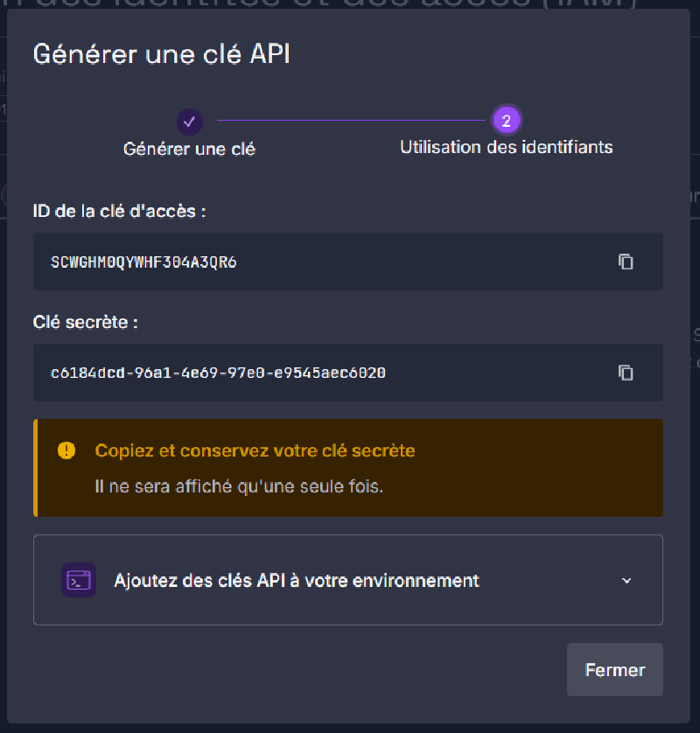Click the 'Générer une clé API' dialog title

(x=161, y=53)
